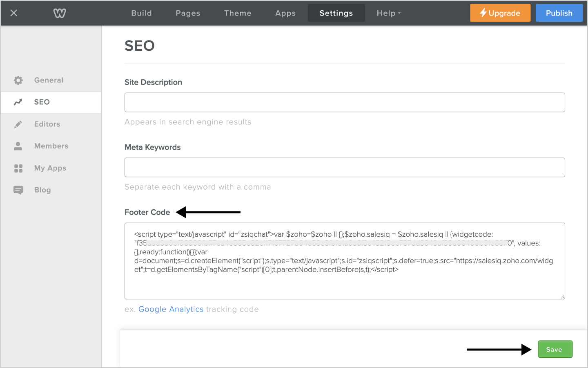
Task: Click the Blog speech-bubble icon
Action: tap(18, 190)
